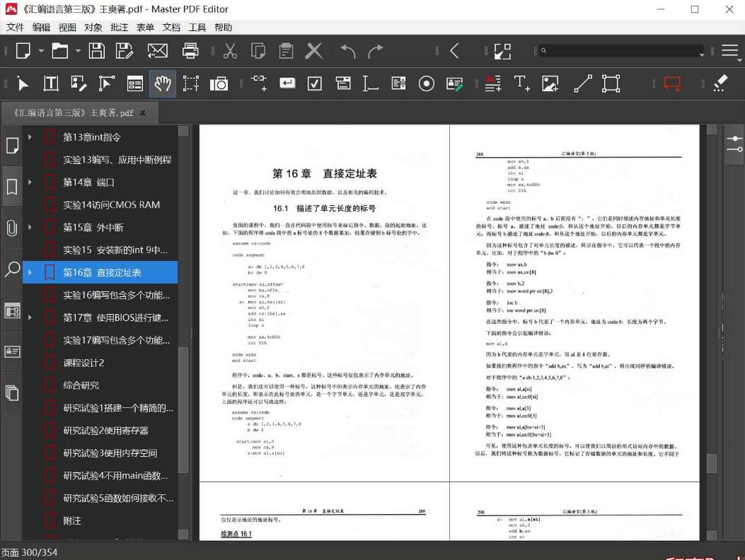Open the Search magnifier side panel
The width and height of the screenshot is (745, 560).
coord(12,269)
